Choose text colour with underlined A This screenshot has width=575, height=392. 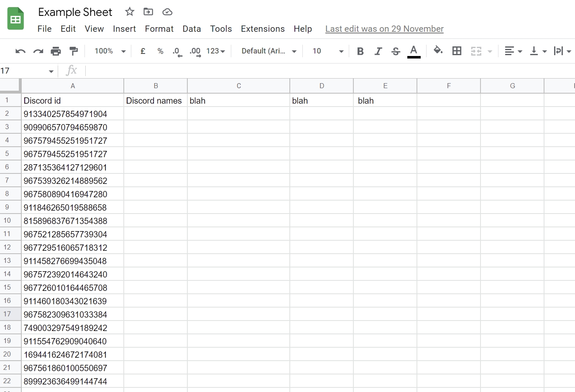pos(414,51)
